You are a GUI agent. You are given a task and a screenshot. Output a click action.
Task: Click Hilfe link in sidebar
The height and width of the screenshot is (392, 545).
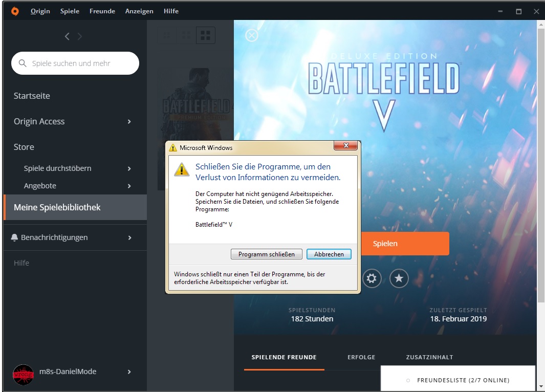point(21,263)
